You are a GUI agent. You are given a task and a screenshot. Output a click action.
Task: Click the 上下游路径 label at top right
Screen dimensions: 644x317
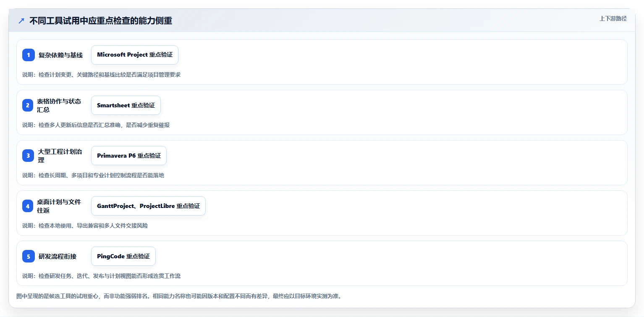[613, 18]
